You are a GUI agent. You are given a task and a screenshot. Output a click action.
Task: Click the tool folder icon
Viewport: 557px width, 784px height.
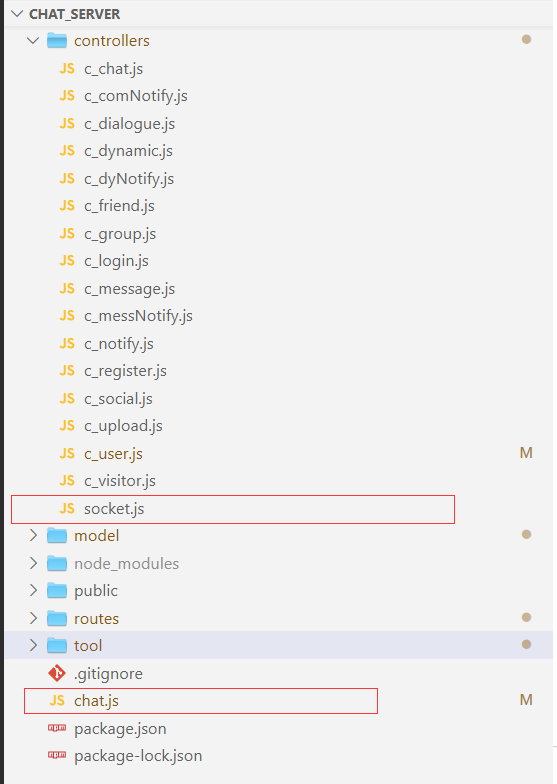tap(56, 646)
